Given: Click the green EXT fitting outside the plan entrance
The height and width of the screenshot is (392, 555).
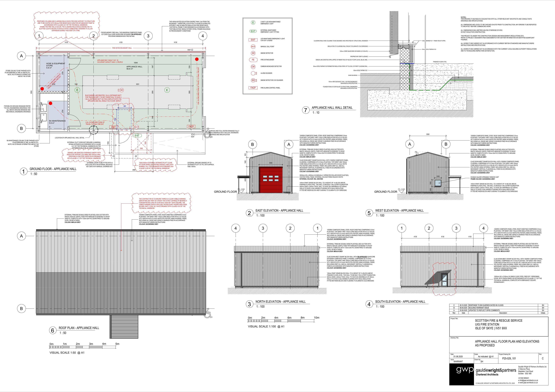Looking at the screenshot, I should click(x=137, y=136).
